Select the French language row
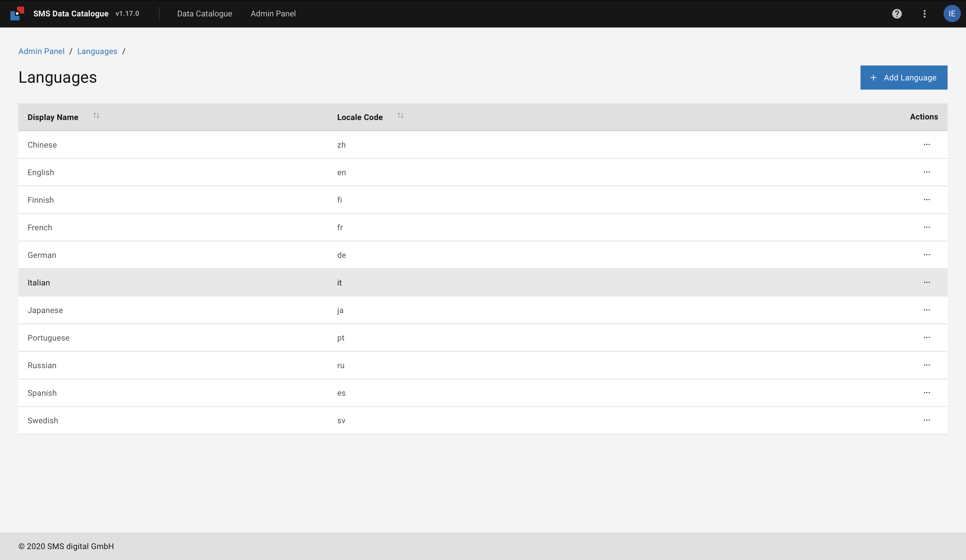Image resolution: width=966 pixels, height=560 pixels. click(40, 227)
